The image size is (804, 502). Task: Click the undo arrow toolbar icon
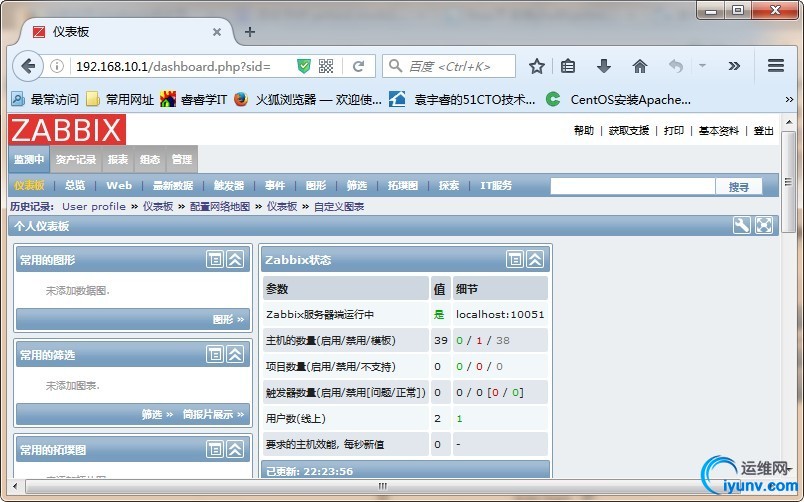point(676,66)
